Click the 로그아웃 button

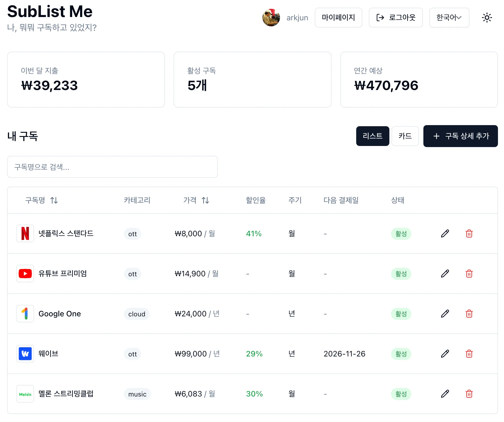pos(395,18)
